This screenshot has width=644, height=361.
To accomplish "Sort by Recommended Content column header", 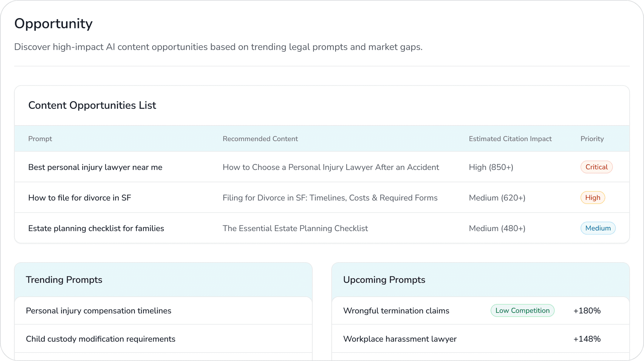I will point(260,139).
